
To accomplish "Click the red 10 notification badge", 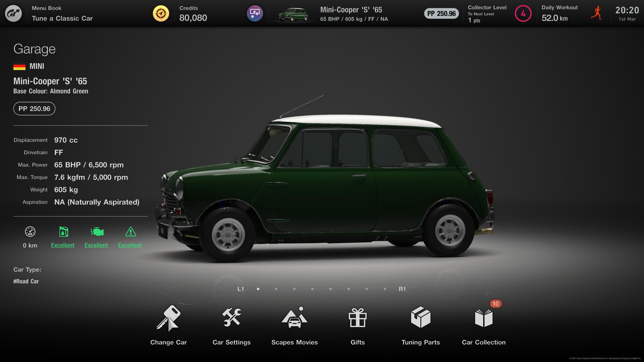I will [x=496, y=304].
